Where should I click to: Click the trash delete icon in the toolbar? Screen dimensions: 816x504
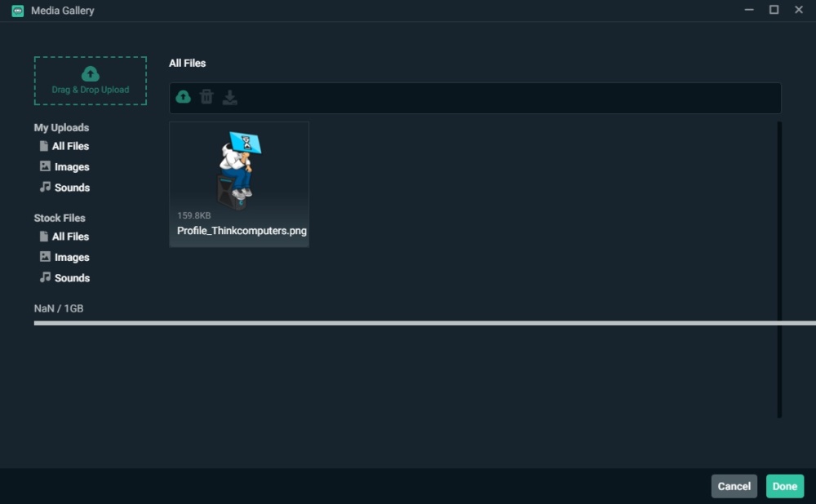tap(206, 97)
